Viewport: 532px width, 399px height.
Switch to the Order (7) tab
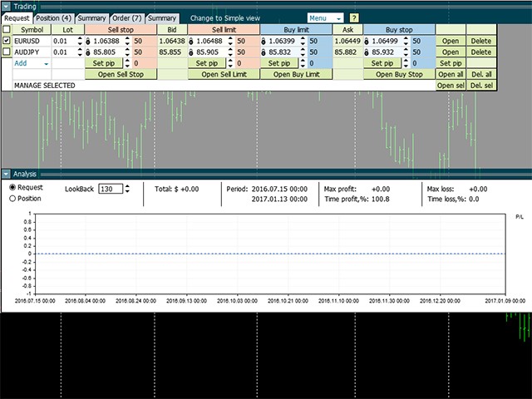click(126, 17)
